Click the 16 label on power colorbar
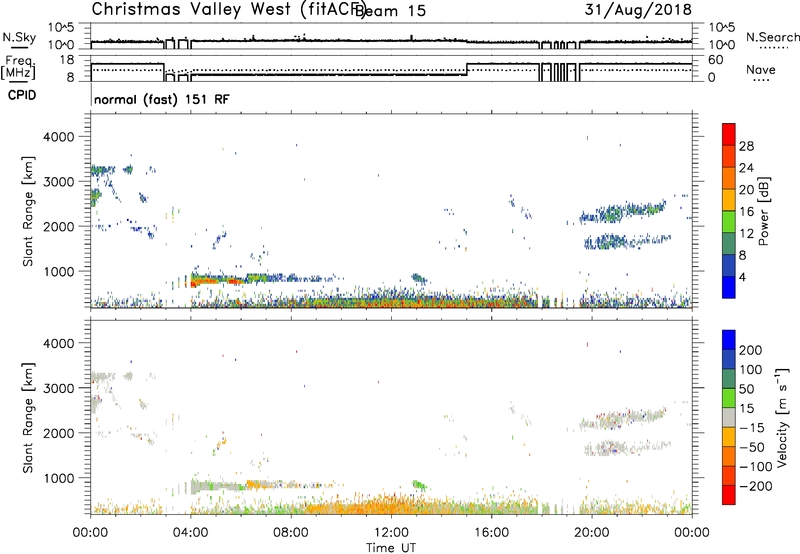 [x=746, y=212]
